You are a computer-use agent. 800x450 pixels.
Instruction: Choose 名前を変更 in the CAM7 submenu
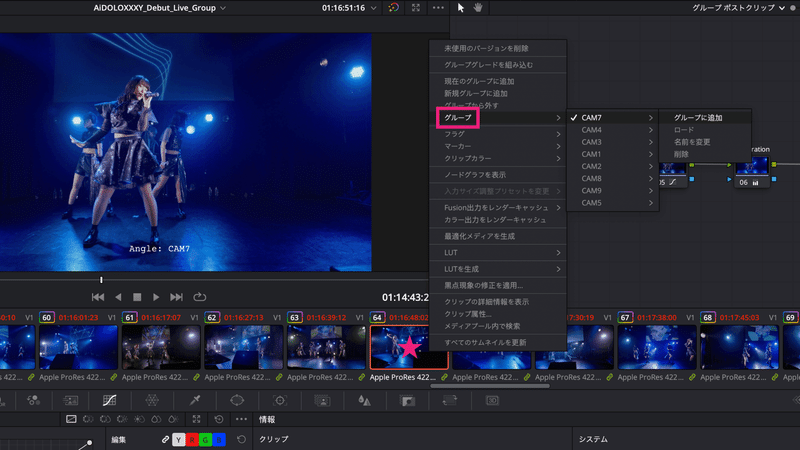[x=705, y=142]
